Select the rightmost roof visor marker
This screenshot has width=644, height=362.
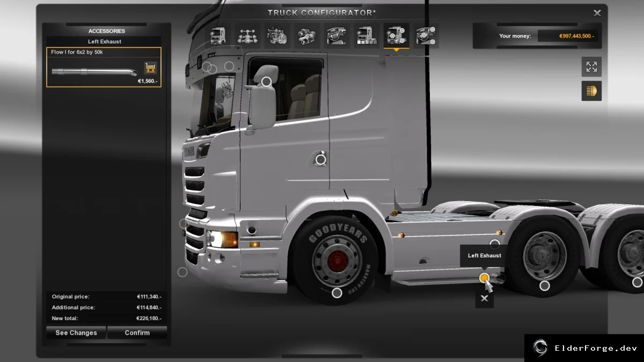(x=229, y=66)
